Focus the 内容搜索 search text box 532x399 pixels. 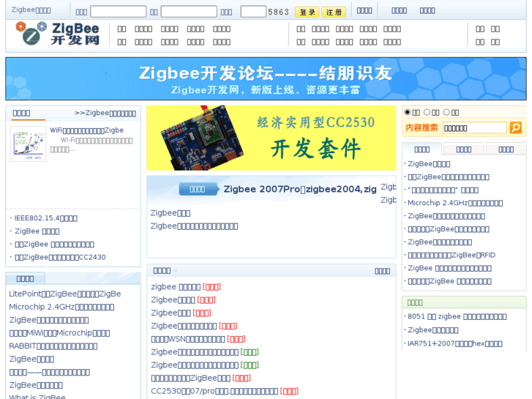coord(474,128)
